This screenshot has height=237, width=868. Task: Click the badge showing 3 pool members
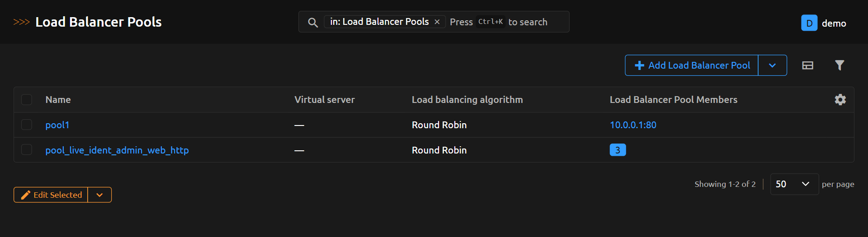(x=618, y=150)
